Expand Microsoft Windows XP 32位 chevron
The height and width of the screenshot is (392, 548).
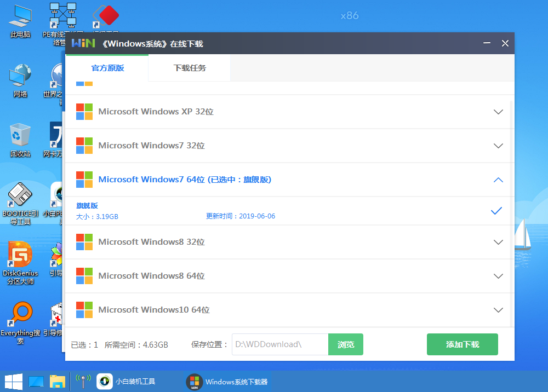(498, 112)
